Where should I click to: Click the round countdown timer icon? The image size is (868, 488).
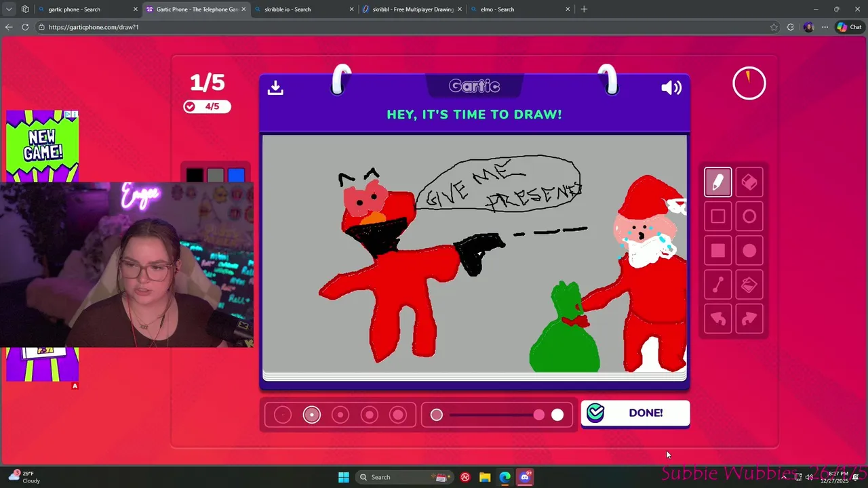(x=749, y=83)
